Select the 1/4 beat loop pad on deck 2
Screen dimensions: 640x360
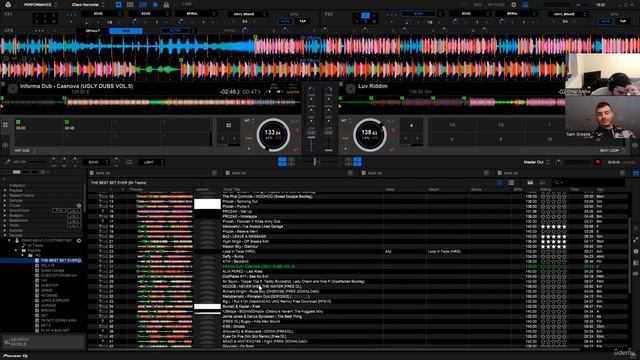point(452,125)
